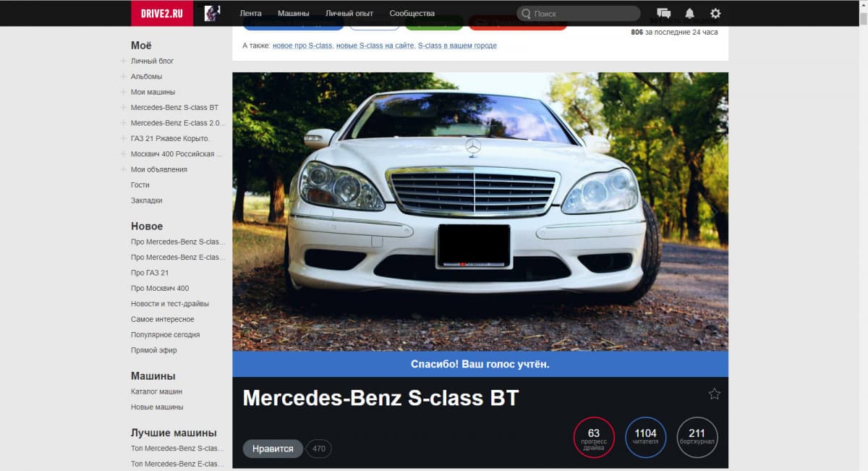Click the magnifier icon in search box
This screenshot has height=471, width=868.
tap(526, 14)
